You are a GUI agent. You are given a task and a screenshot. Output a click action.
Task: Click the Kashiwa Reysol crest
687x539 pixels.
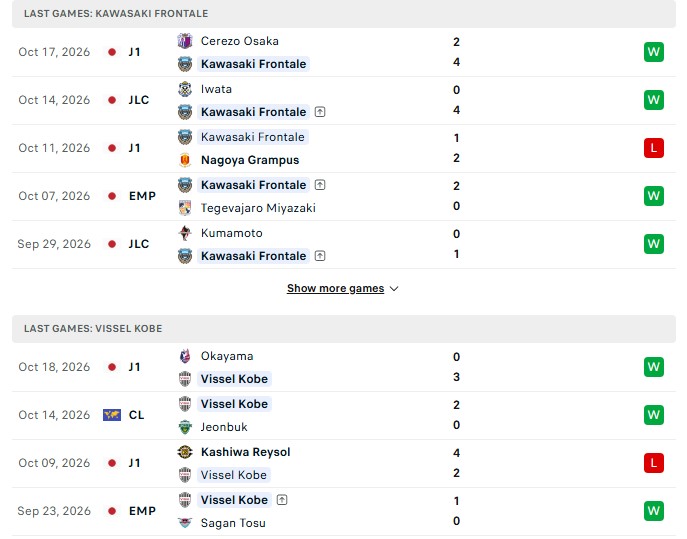tap(185, 452)
